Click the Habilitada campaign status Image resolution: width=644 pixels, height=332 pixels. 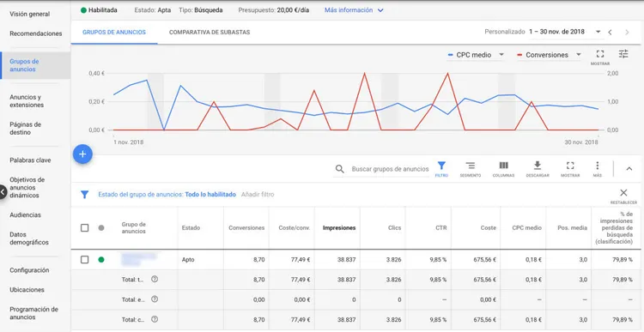99,10
